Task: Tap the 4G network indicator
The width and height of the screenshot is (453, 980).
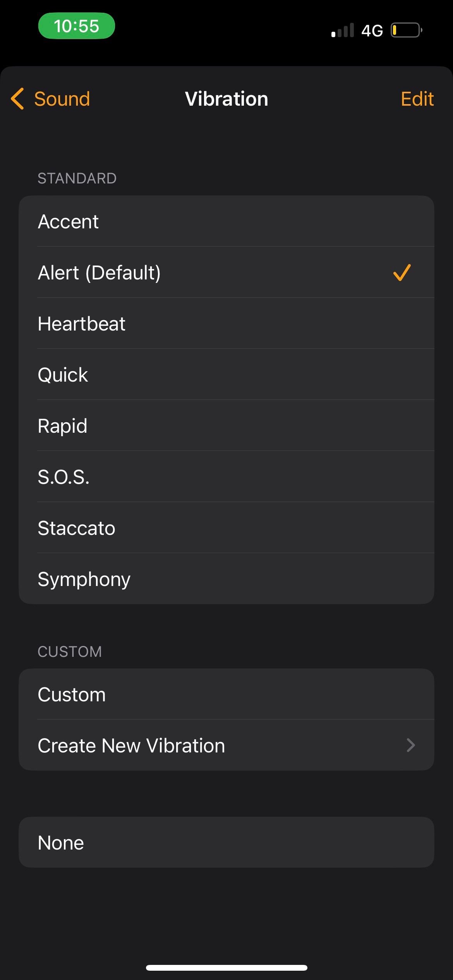Action: click(372, 31)
